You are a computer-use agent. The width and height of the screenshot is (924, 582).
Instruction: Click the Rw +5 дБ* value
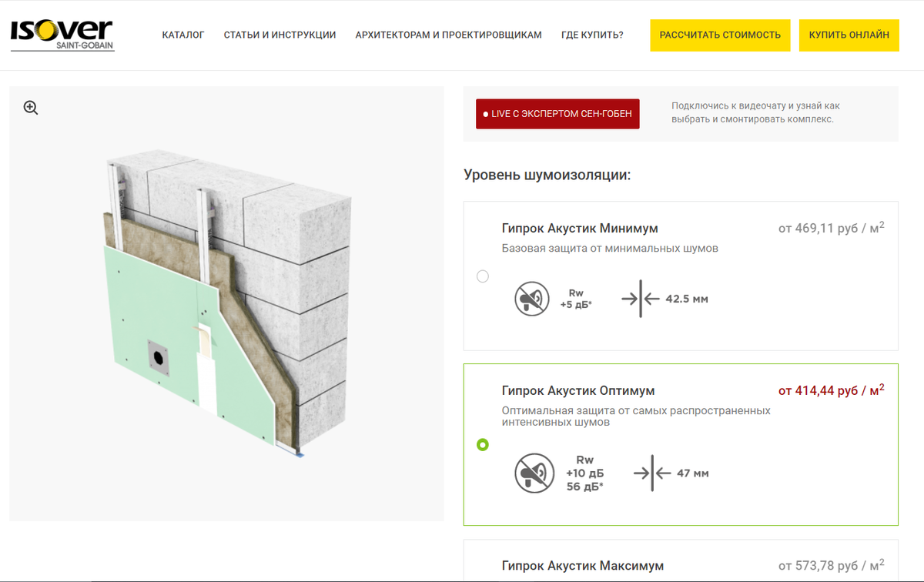click(576, 299)
